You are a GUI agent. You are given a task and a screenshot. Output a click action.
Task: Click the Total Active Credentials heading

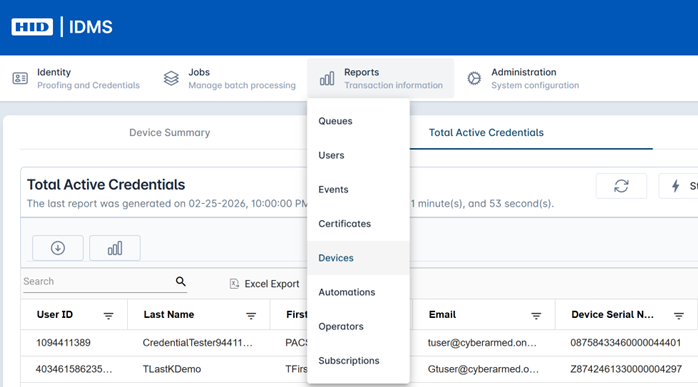106,185
